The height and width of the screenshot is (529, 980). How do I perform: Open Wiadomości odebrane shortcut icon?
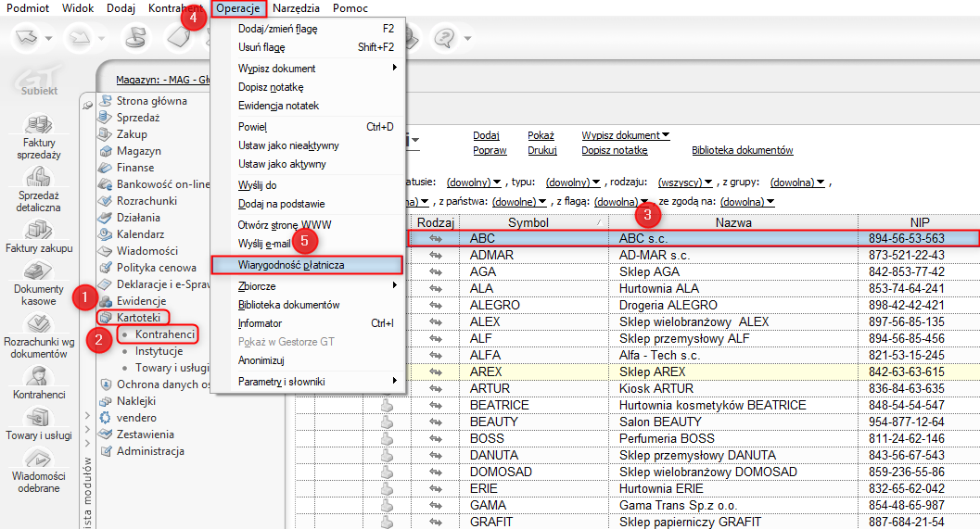pyautogui.click(x=38, y=460)
